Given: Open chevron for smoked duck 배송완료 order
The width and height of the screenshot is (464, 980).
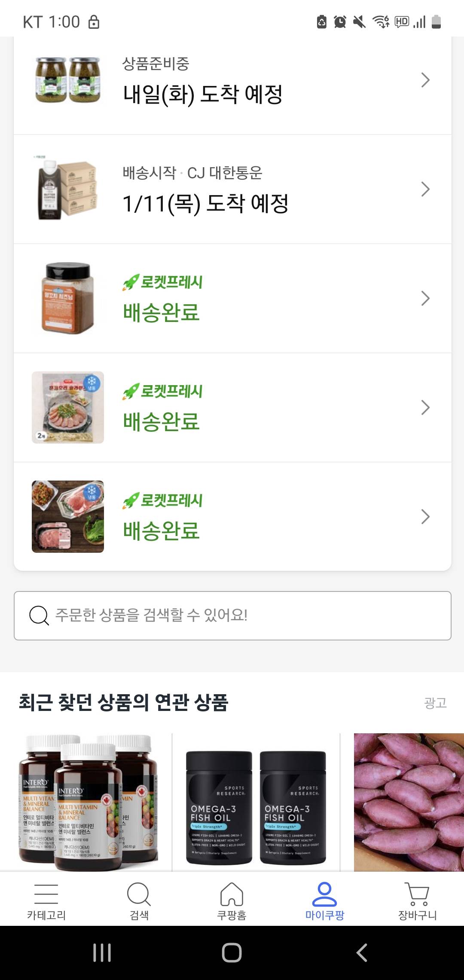Looking at the screenshot, I should (425, 407).
